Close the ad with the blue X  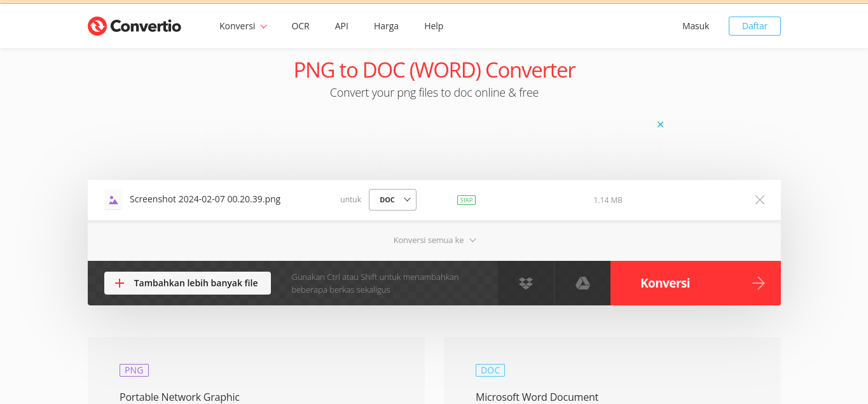[660, 124]
